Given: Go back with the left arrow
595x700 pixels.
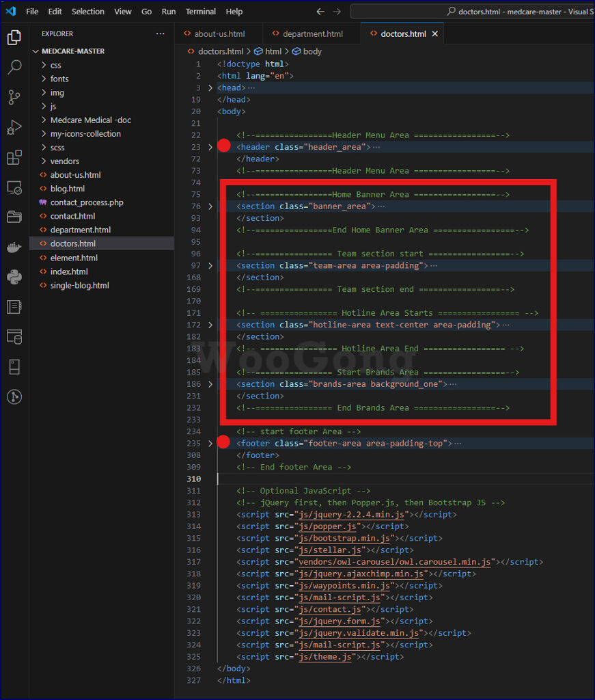Looking at the screenshot, I should (320, 11).
